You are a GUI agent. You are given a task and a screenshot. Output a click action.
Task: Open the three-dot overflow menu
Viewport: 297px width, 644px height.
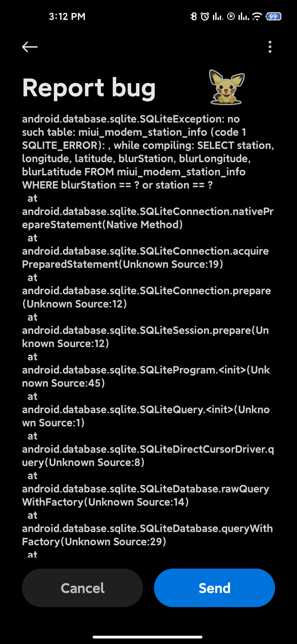[270, 47]
